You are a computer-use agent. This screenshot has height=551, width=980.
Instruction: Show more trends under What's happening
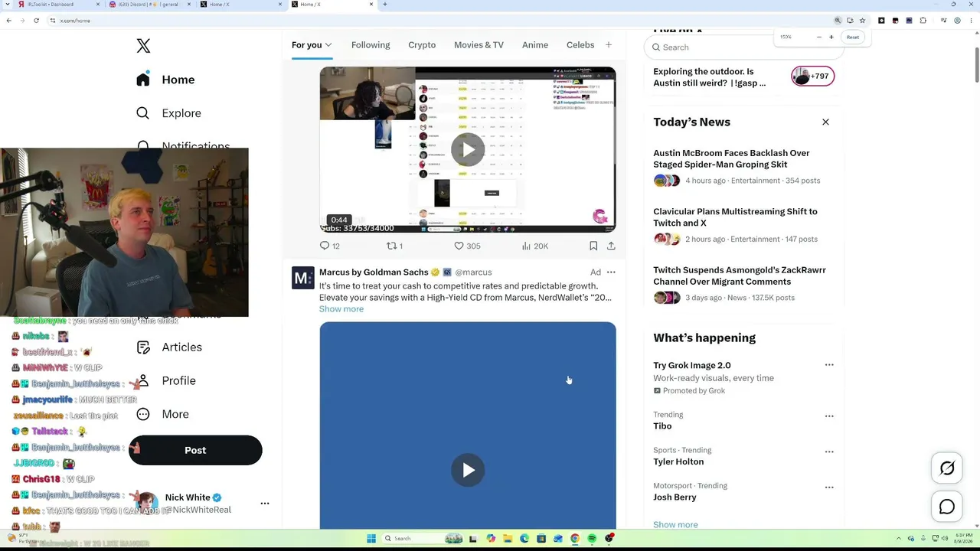point(675,525)
